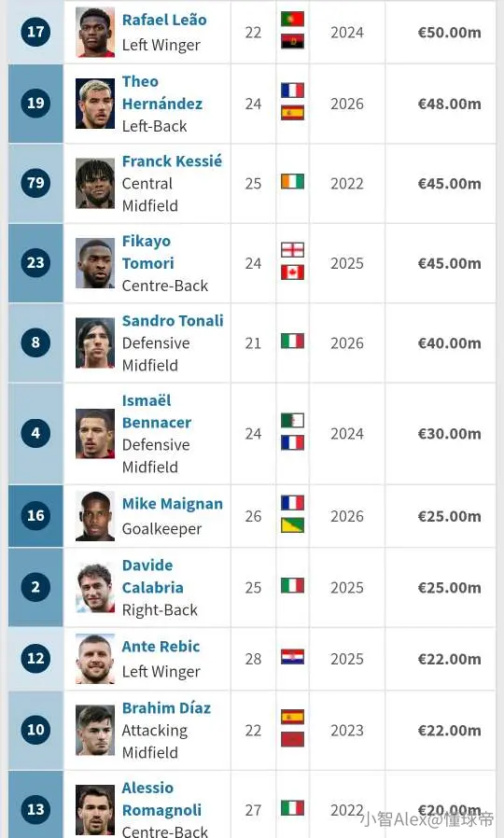Image resolution: width=504 pixels, height=838 pixels.
Task: Click shirt number 79 badge
Action: tap(35, 183)
